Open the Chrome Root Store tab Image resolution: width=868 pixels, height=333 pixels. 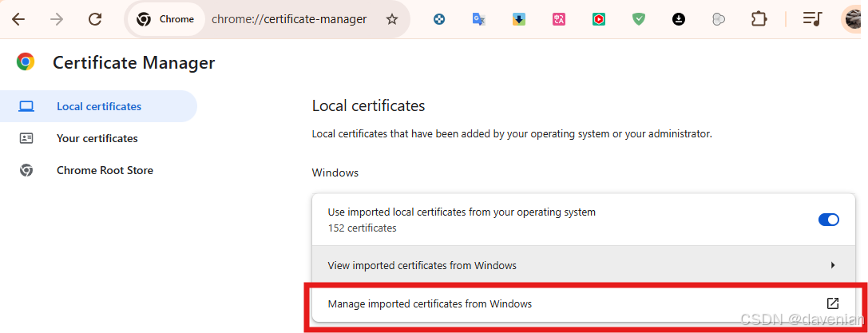pos(98,170)
